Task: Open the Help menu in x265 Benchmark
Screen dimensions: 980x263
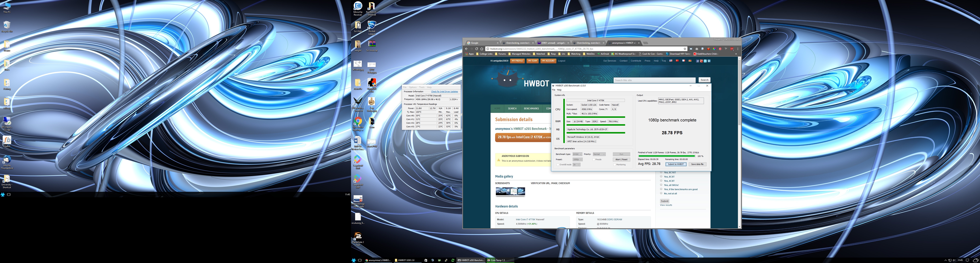Action: point(559,90)
